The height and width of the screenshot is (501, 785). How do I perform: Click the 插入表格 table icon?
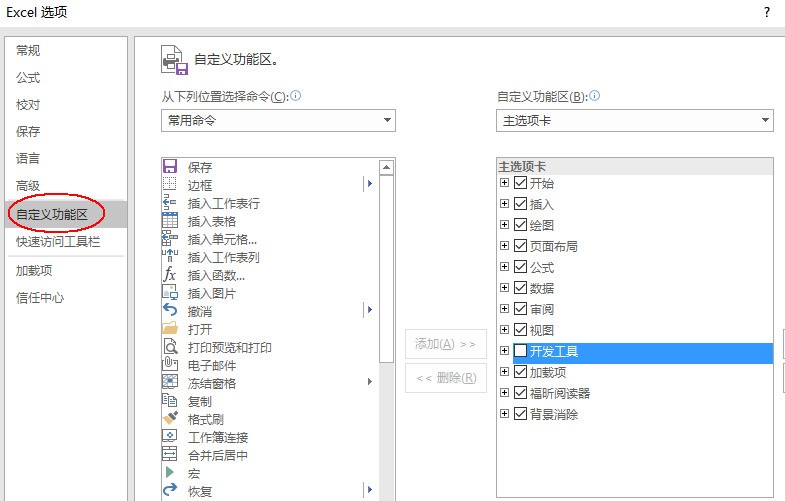click(x=170, y=220)
